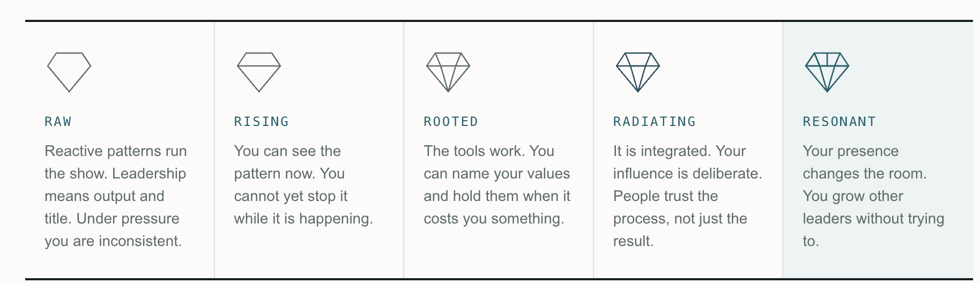Click the dark diamond icon above RADIATING
Viewport: 980px width, 283px height.
click(638, 72)
